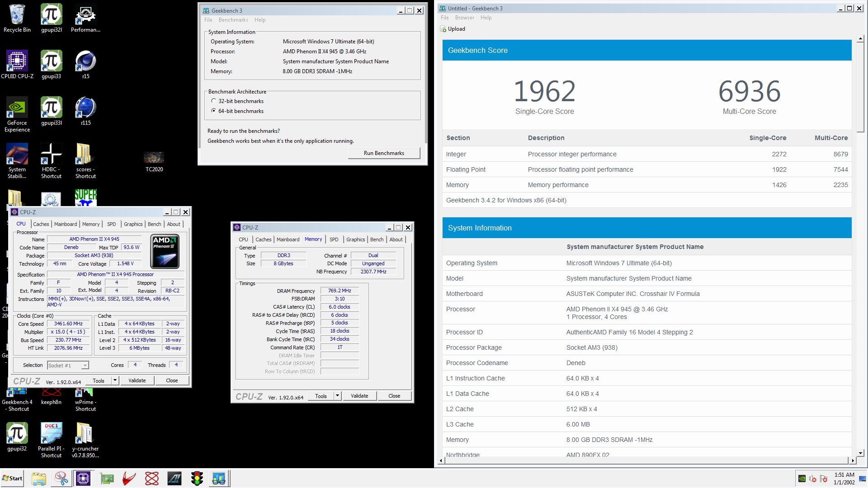
Task: Click the Multi-Core Score value 6936
Action: click(750, 91)
